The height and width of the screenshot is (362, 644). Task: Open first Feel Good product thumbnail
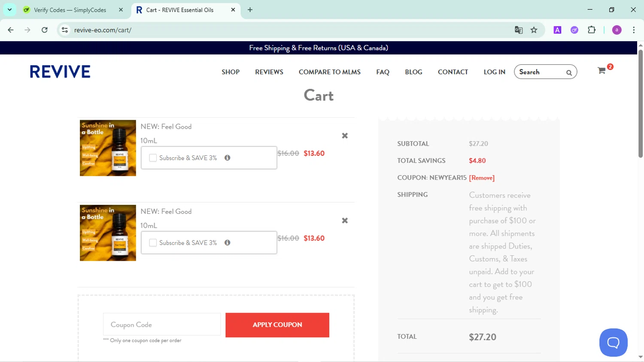[x=108, y=148]
